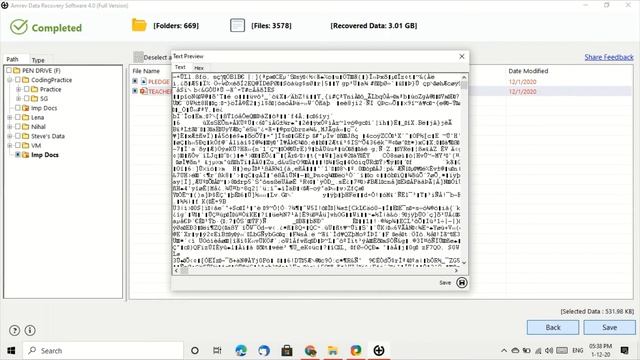
Task: Click the PLEDGE file image icon
Action: click(x=144, y=81)
